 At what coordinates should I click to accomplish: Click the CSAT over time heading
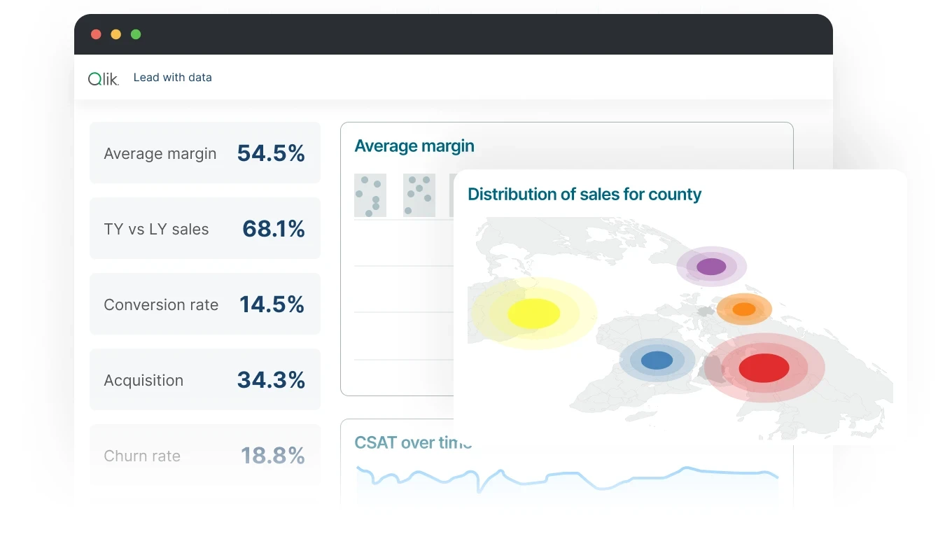pos(413,442)
